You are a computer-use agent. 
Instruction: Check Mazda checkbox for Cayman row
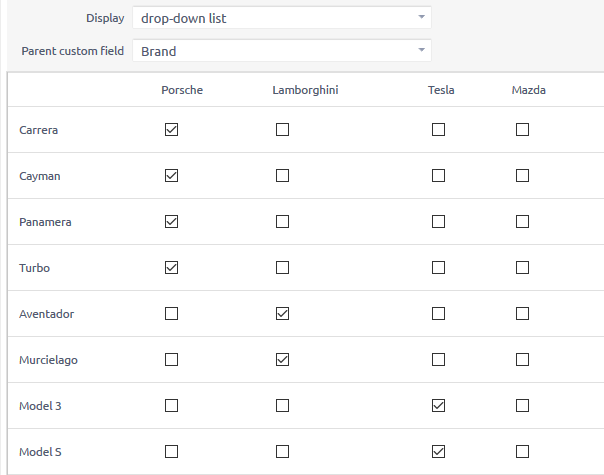click(522, 176)
